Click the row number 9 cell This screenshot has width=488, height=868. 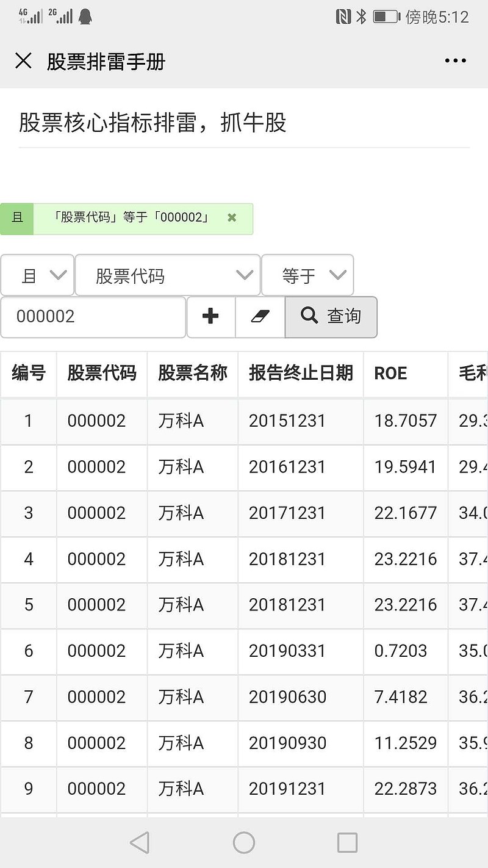(29, 789)
